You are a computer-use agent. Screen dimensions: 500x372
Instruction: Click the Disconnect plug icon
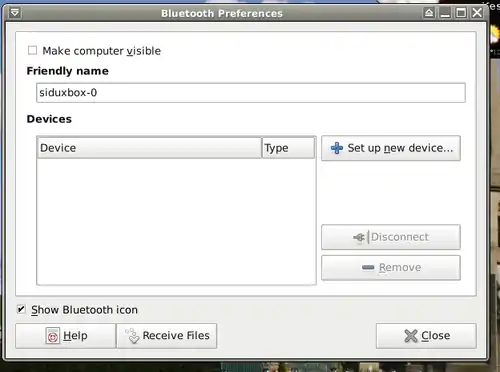(x=359, y=238)
